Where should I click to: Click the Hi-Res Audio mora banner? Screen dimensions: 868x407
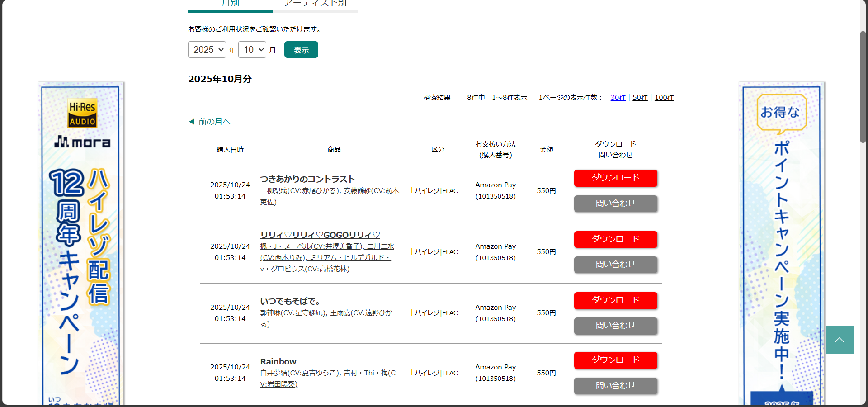[x=81, y=244]
